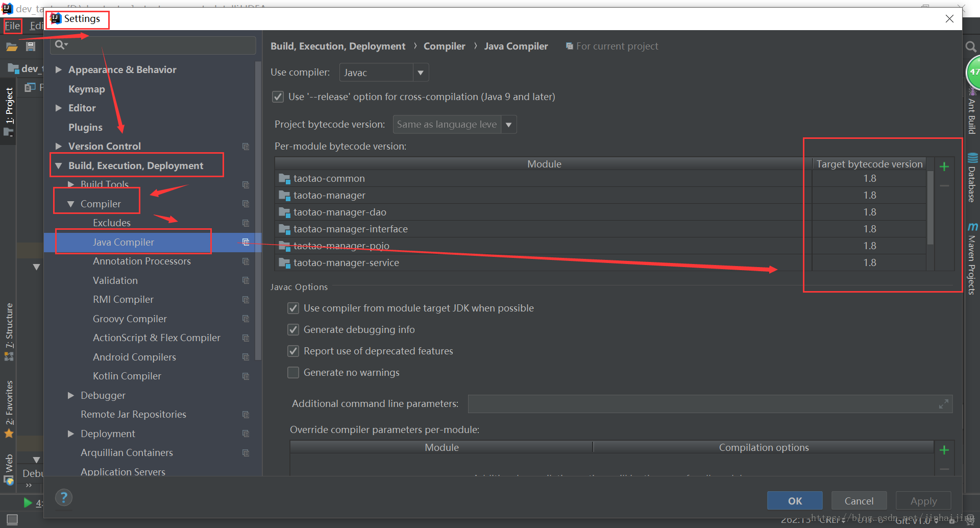Enable Generate no warnings checkbox
Screen dimensions: 980x528
[x=293, y=373]
